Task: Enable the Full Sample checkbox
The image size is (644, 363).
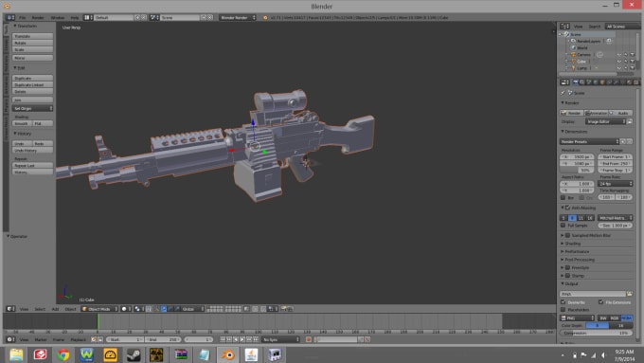Action: [563, 226]
